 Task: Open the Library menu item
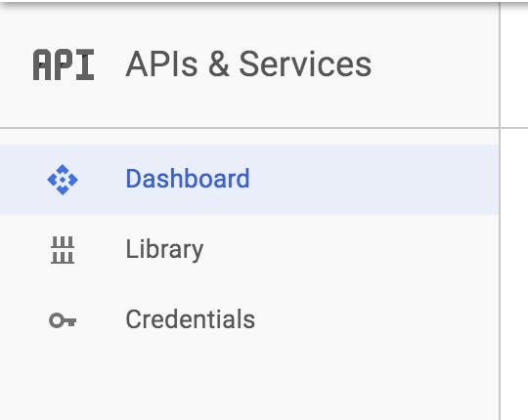point(164,249)
